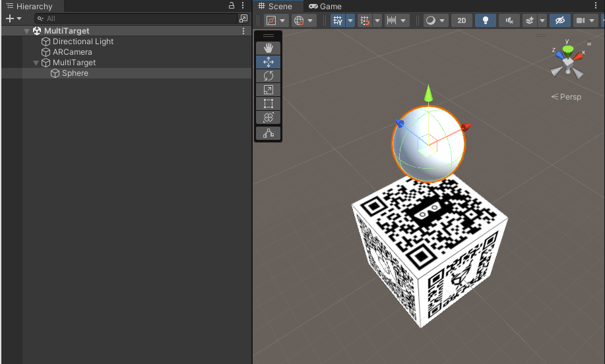Image resolution: width=605 pixels, height=364 pixels.
Task: Open the MultiTarget scene options menu
Action: [243, 31]
